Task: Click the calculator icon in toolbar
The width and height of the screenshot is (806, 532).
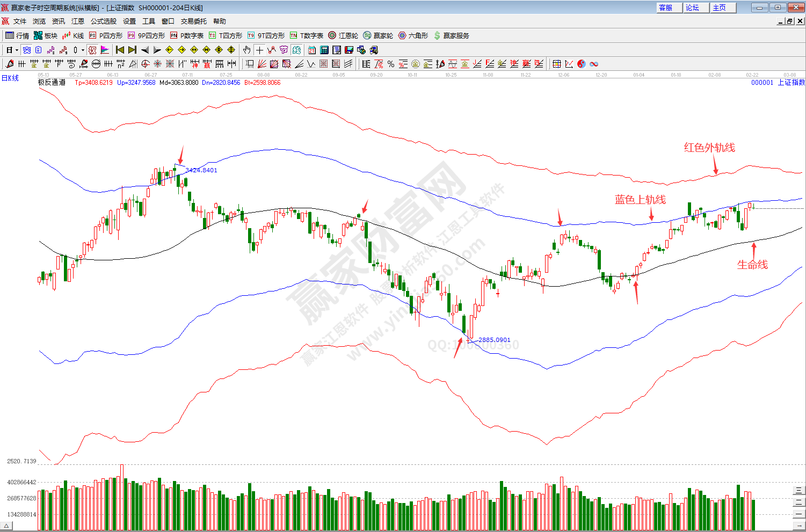Action: (x=324, y=50)
